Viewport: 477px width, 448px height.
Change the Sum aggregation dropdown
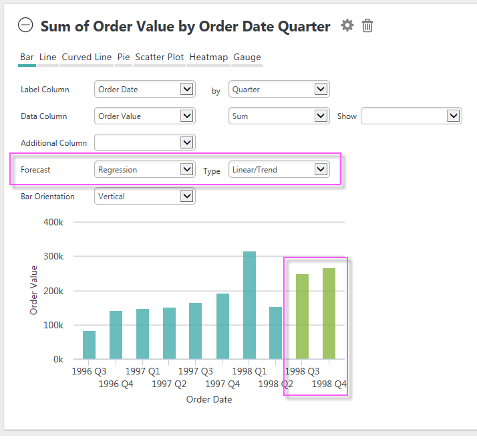point(279,116)
